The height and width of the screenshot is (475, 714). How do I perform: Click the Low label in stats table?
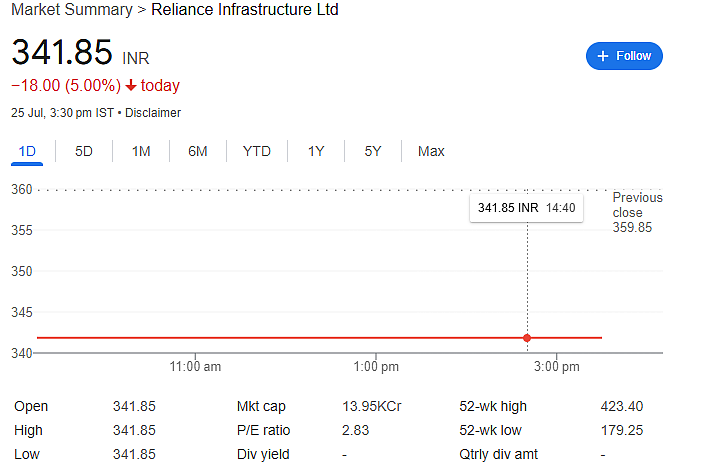click(27, 455)
